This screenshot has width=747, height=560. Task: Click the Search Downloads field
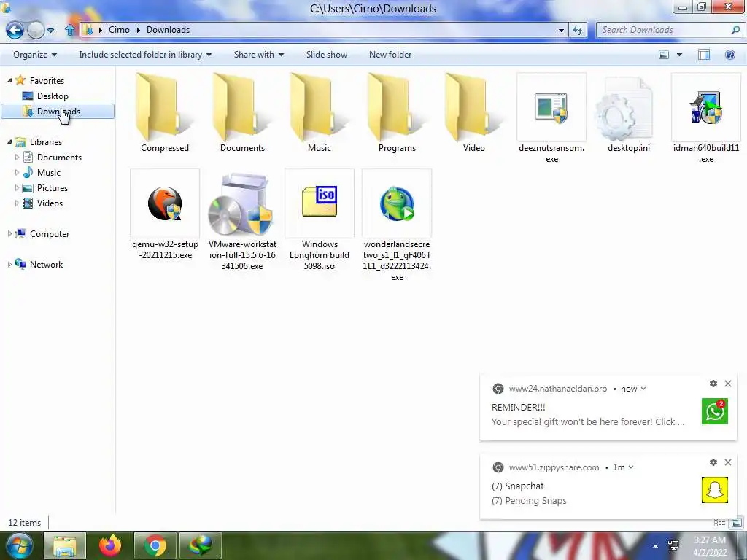pyautogui.click(x=670, y=30)
